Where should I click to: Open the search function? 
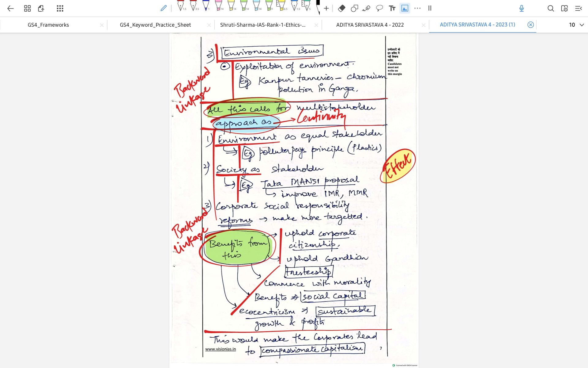551,8
